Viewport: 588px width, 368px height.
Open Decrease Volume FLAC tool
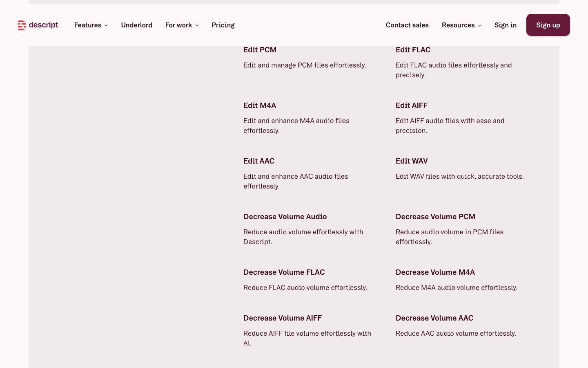tap(284, 272)
